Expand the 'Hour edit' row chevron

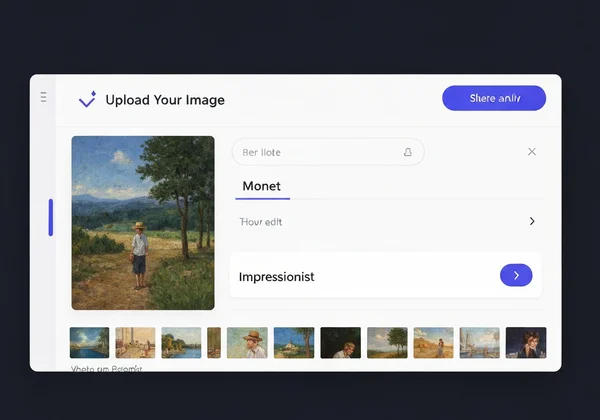tap(532, 221)
